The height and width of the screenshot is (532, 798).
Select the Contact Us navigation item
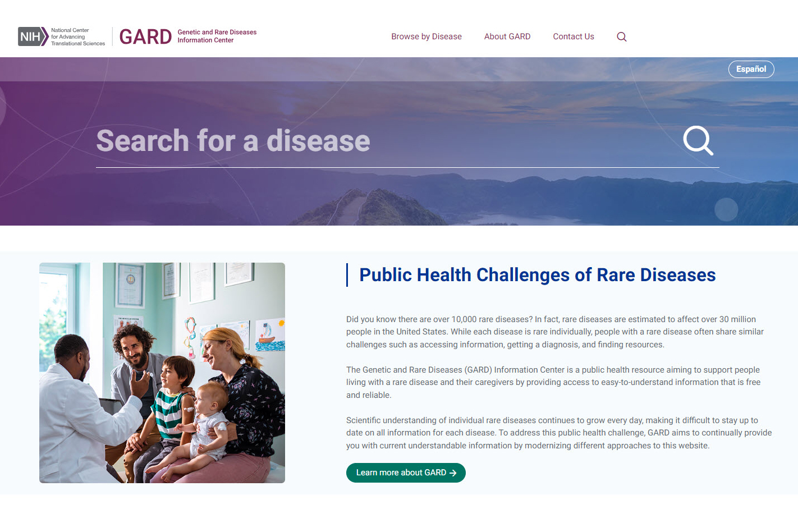(573, 36)
